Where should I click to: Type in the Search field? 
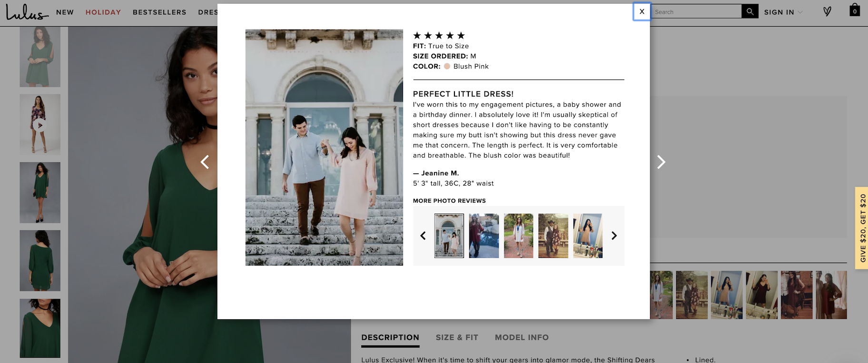pos(696,12)
